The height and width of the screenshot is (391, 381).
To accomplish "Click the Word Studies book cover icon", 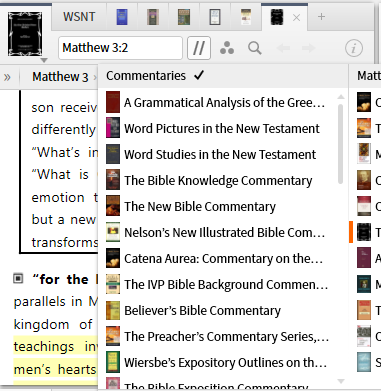I will [x=113, y=154].
